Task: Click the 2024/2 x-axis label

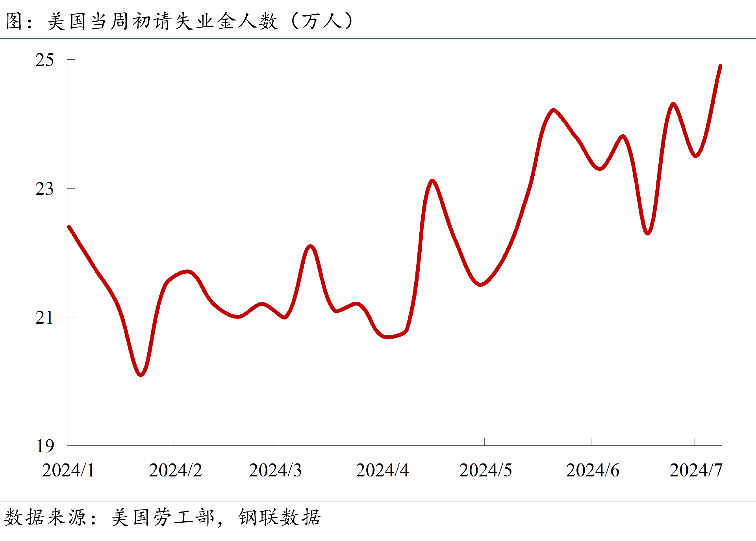Action: click(x=175, y=470)
